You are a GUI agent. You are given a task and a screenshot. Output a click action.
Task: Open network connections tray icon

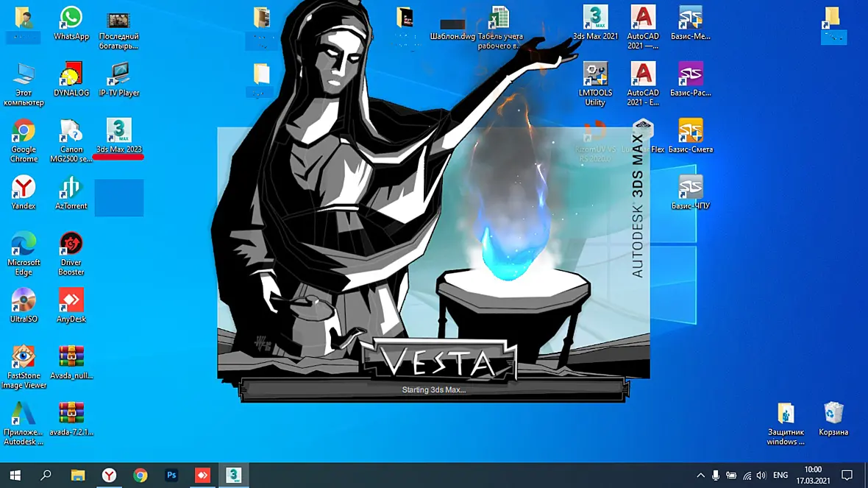[x=747, y=475]
